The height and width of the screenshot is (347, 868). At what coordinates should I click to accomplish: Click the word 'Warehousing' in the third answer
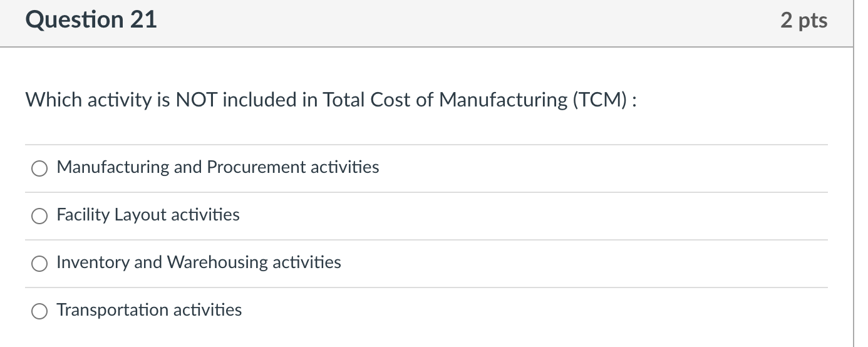tap(217, 262)
